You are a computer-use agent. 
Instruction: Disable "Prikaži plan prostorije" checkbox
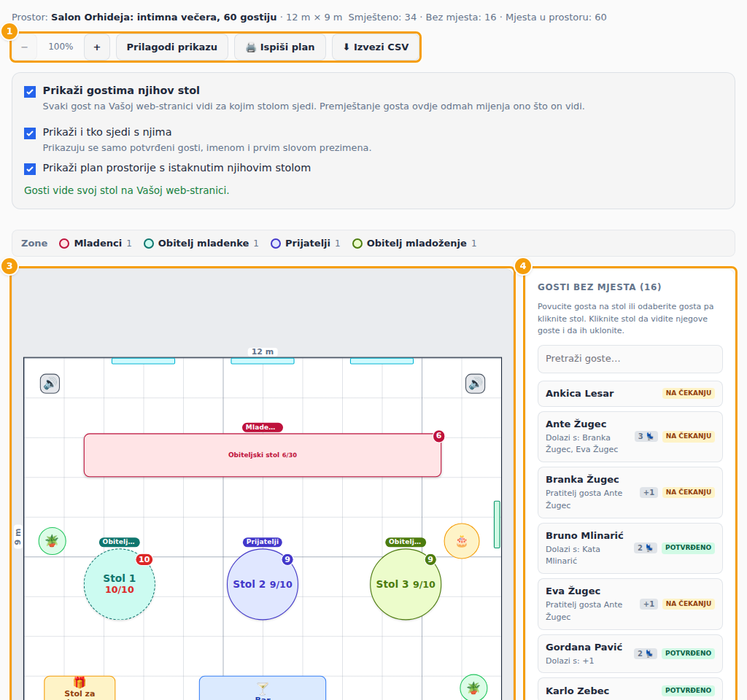tap(30, 168)
